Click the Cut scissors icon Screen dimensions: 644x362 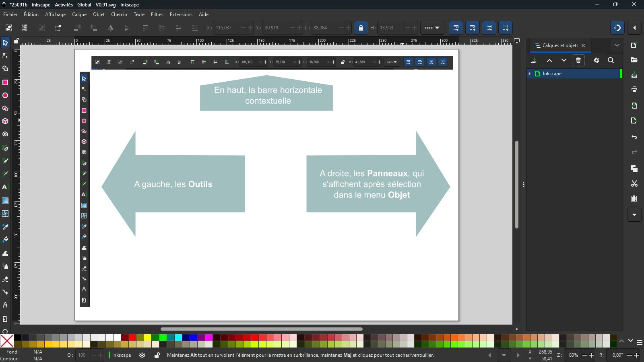click(634, 184)
